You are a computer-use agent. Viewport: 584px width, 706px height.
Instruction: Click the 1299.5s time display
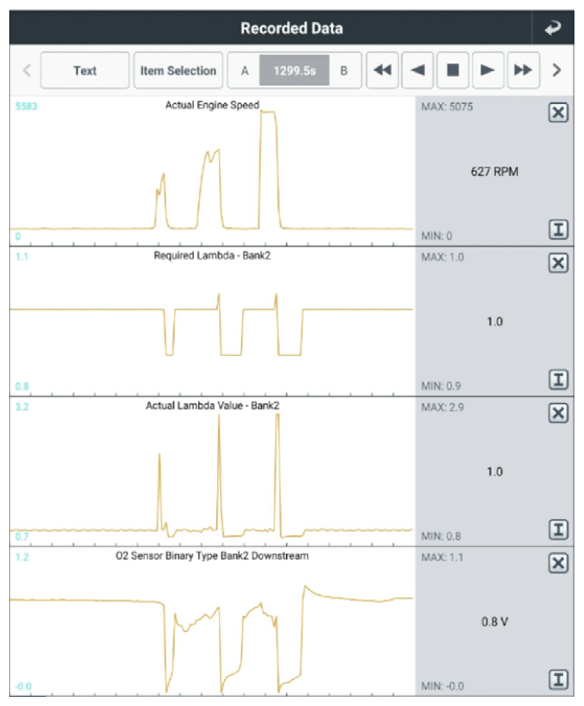tap(294, 71)
